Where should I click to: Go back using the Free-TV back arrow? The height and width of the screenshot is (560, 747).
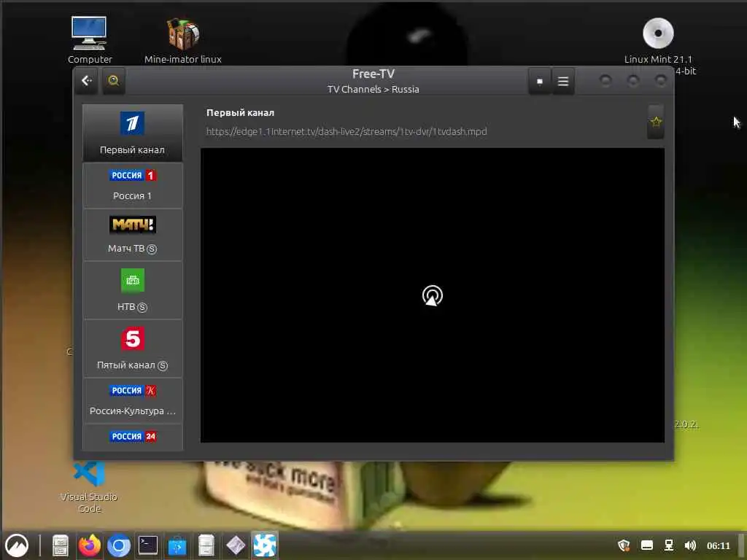[x=86, y=81]
